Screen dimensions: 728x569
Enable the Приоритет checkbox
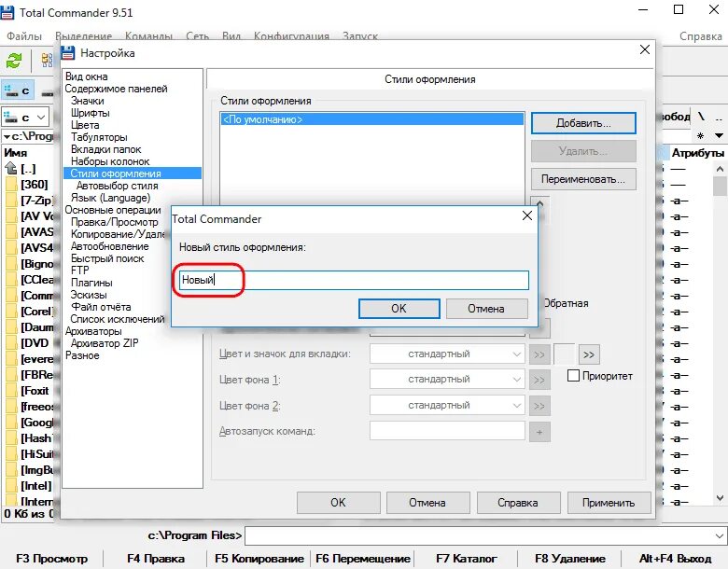coord(573,376)
